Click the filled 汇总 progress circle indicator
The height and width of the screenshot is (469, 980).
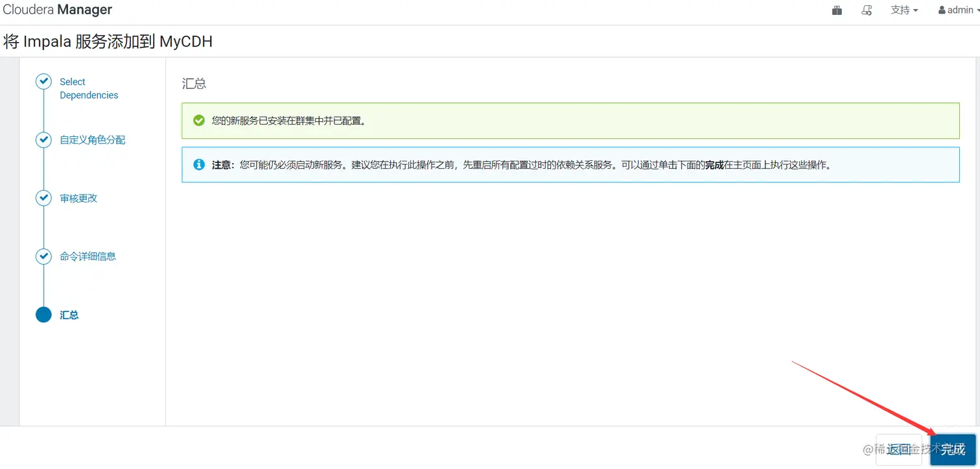click(43, 315)
